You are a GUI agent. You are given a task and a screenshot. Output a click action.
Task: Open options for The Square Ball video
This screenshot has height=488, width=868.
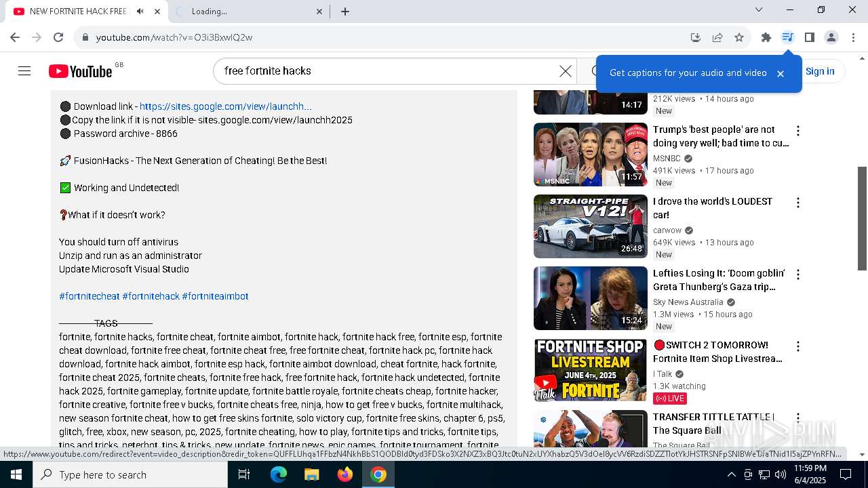pos(798,418)
